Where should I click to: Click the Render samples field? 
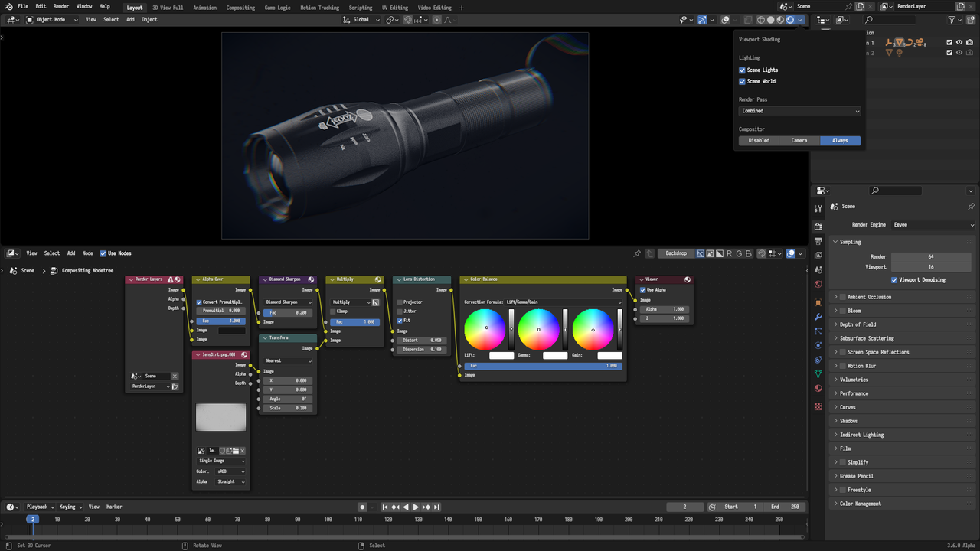coord(931,256)
